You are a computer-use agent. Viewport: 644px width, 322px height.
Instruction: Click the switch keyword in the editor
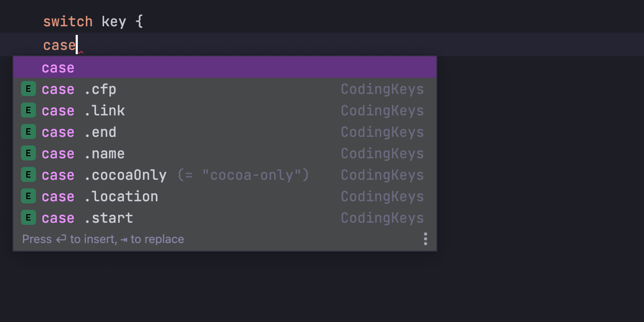coord(68,22)
